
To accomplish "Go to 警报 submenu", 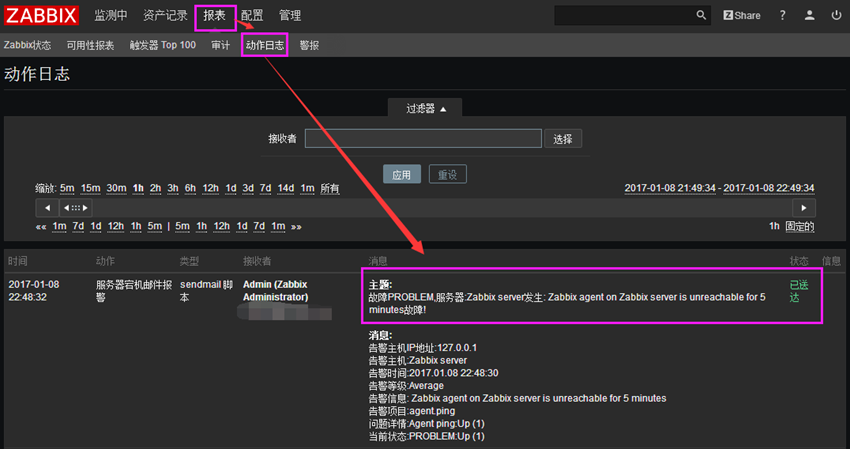I will [309, 46].
